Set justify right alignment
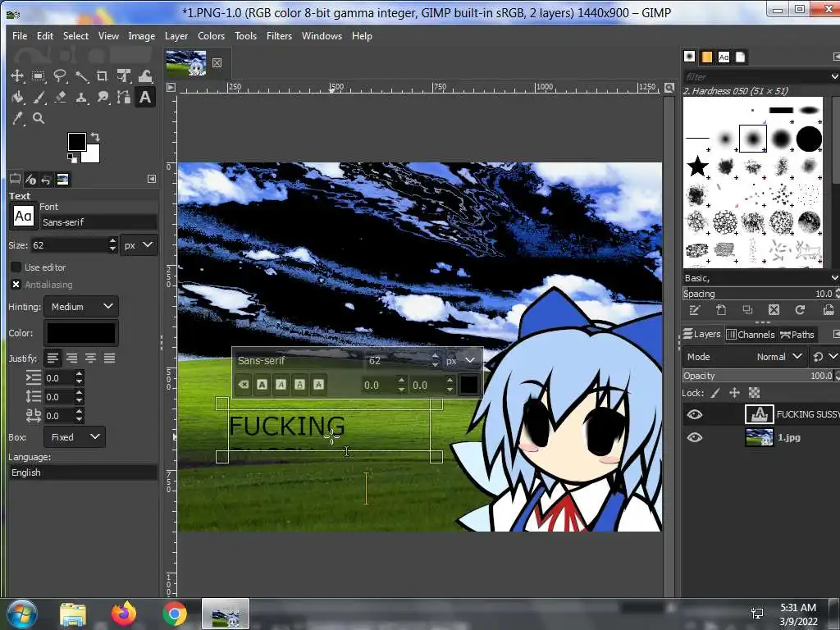This screenshot has height=630, width=840. coord(72,358)
